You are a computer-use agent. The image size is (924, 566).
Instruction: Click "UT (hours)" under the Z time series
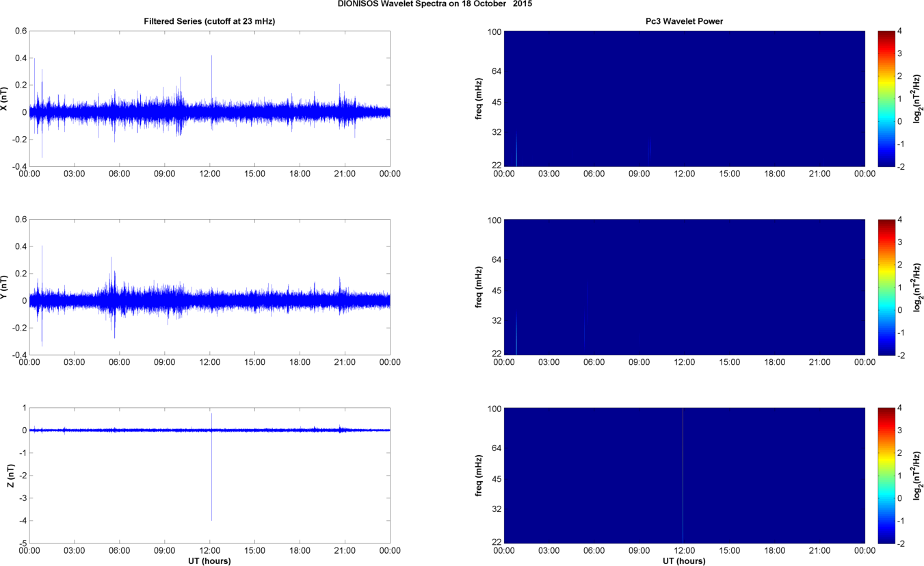209,561
